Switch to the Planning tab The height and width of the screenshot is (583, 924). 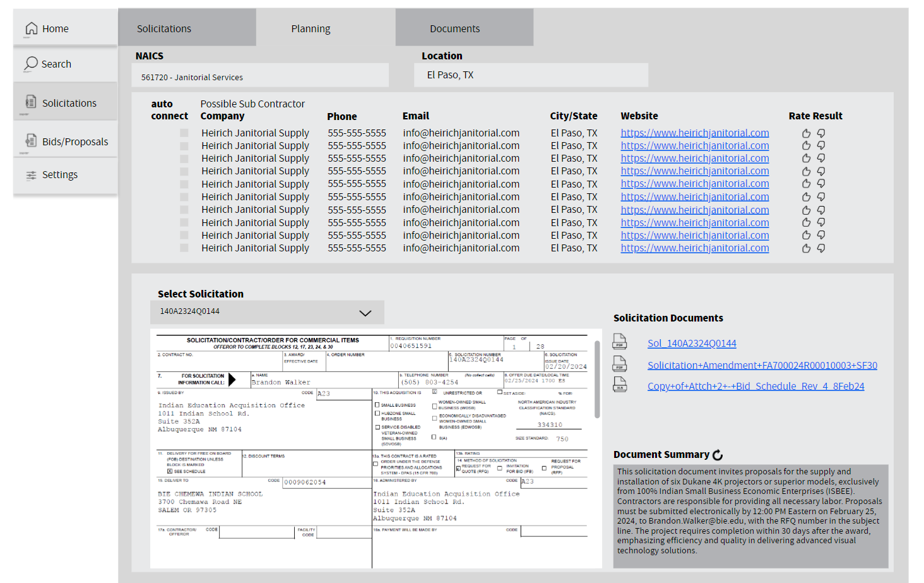(x=311, y=28)
